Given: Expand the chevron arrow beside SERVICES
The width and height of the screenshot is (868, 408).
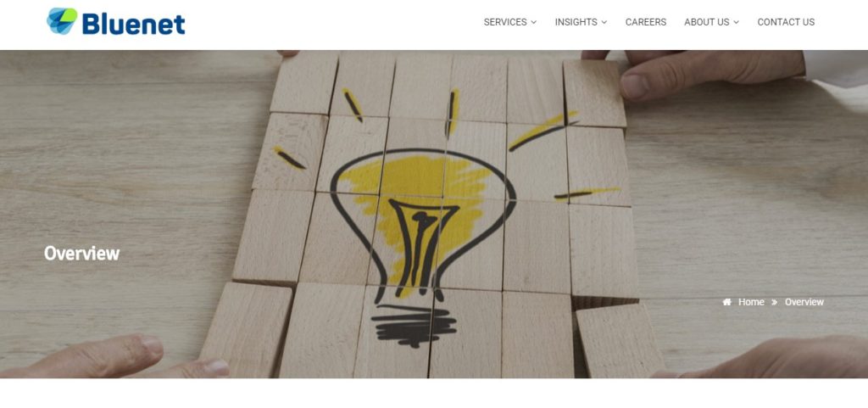Looking at the screenshot, I should click(534, 22).
